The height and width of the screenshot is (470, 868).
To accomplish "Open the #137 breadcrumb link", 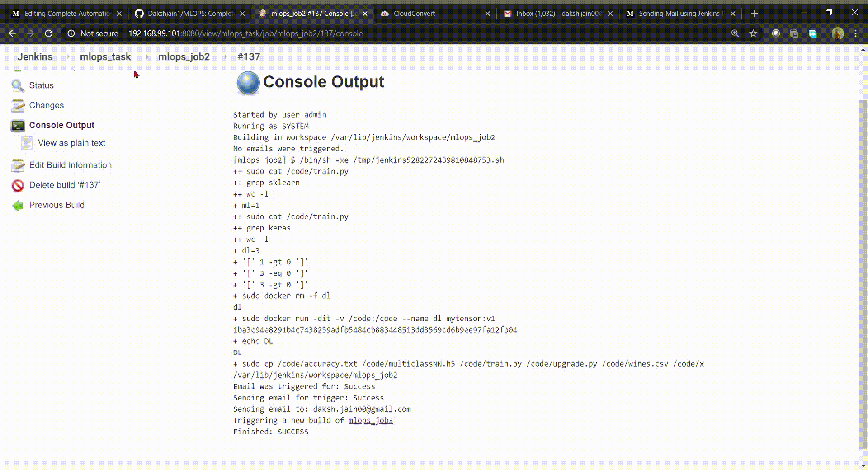I will pos(249,57).
